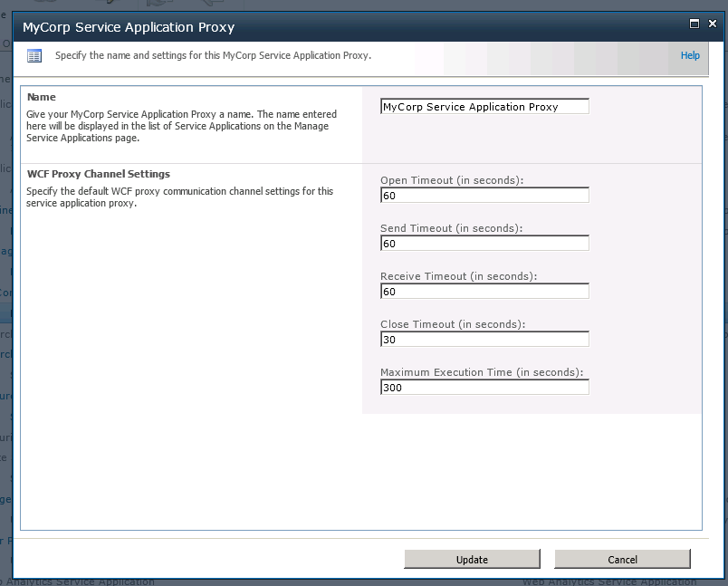Click the settings list icon in dialog header

[34, 56]
